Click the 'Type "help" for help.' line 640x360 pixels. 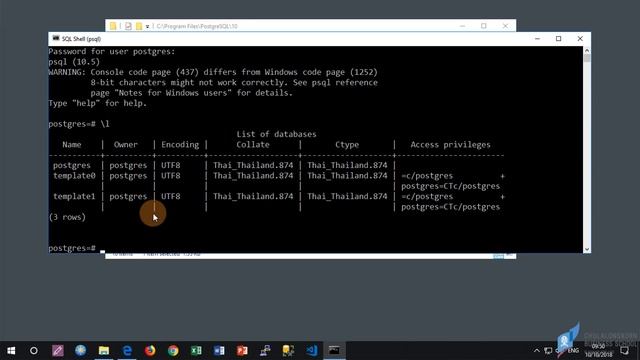coord(97,103)
